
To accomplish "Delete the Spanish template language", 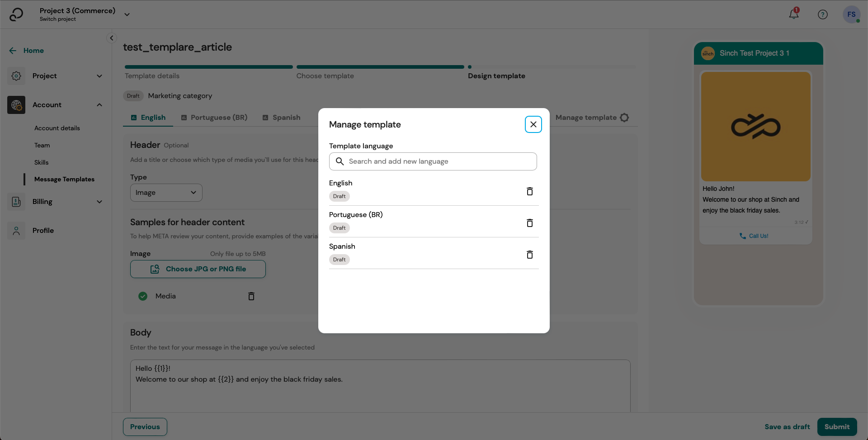I will [x=529, y=255].
